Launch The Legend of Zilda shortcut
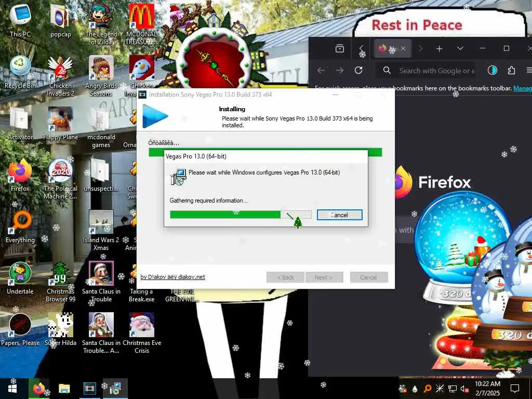 point(101,24)
